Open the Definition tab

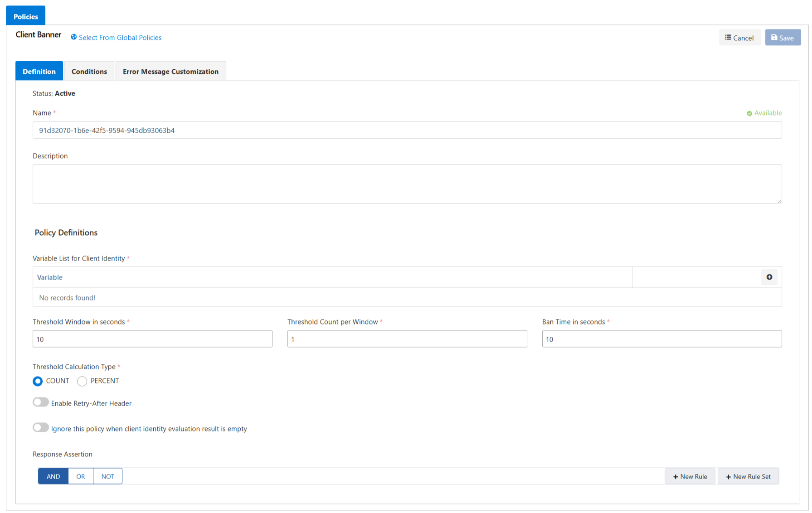[x=39, y=72]
